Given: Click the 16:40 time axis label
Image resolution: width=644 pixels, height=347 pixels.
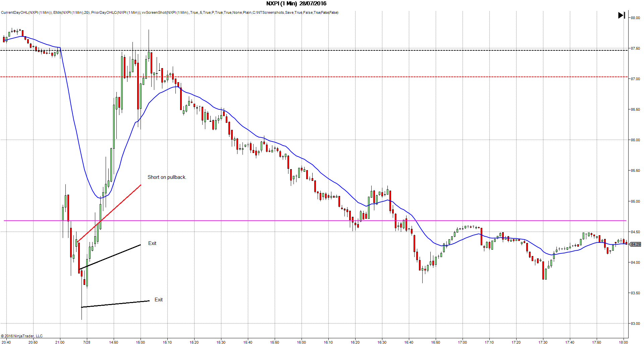Looking at the screenshot, I should tap(409, 342).
